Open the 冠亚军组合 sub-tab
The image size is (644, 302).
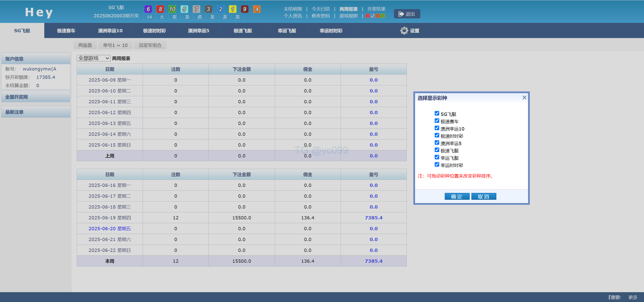pos(150,45)
